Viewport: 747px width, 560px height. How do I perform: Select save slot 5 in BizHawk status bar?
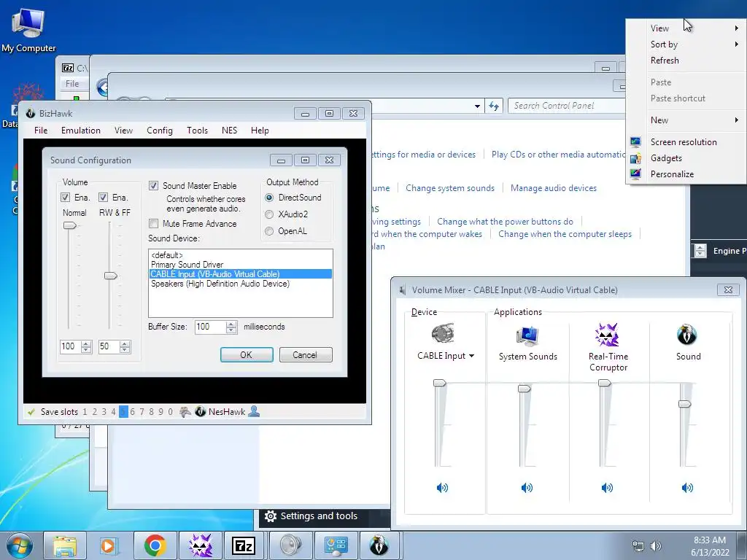tap(123, 411)
